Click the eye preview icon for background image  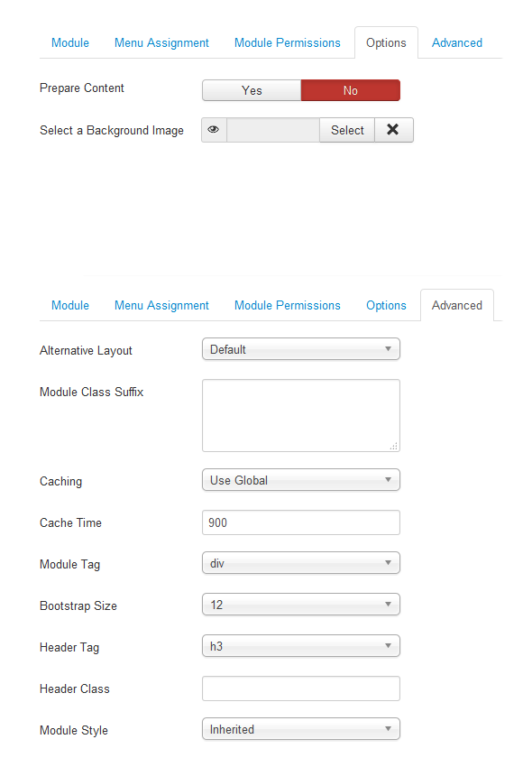coord(214,130)
